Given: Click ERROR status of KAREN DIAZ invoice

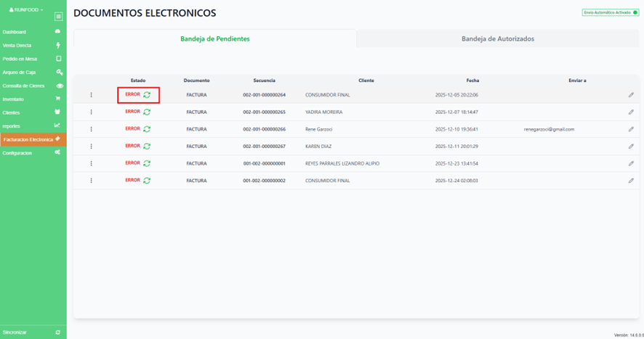Looking at the screenshot, I should [x=133, y=146].
